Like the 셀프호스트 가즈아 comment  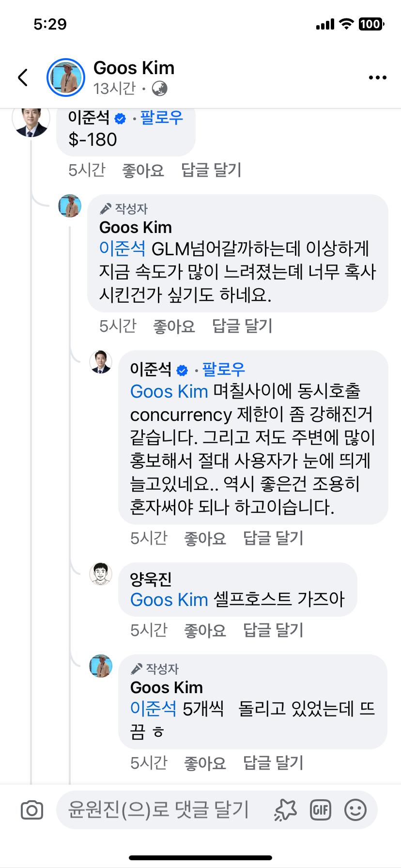pos(205,630)
